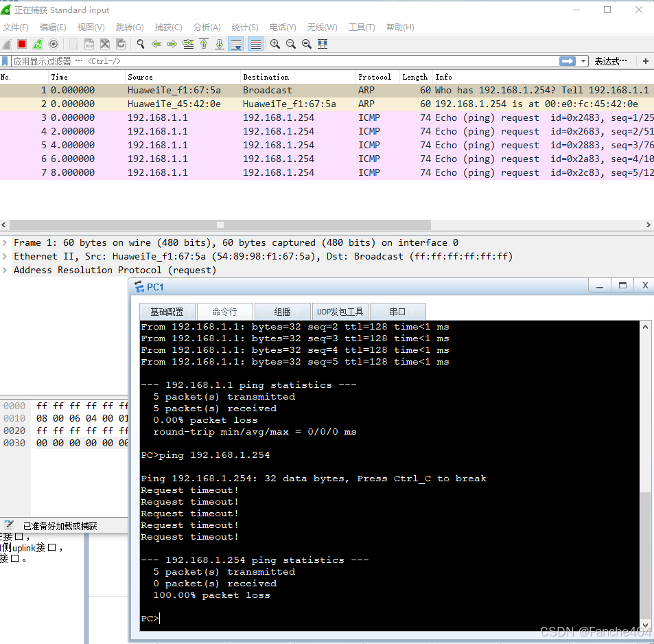Click the 表达式 expression button
654x644 pixels.
point(610,61)
